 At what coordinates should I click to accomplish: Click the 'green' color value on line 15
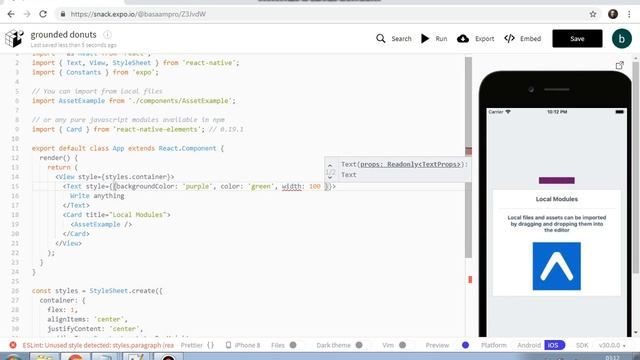point(261,186)
